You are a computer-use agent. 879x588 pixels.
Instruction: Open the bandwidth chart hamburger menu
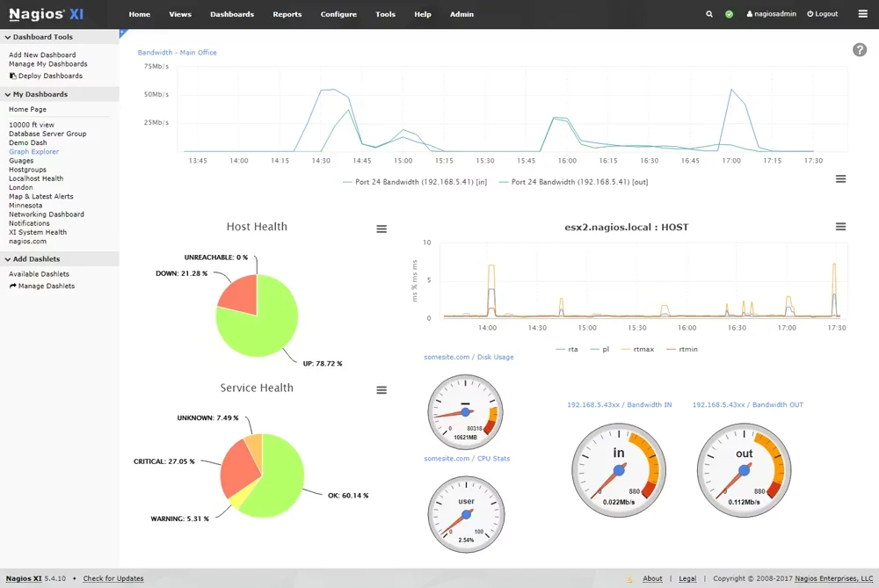click(x=839, y=178)
